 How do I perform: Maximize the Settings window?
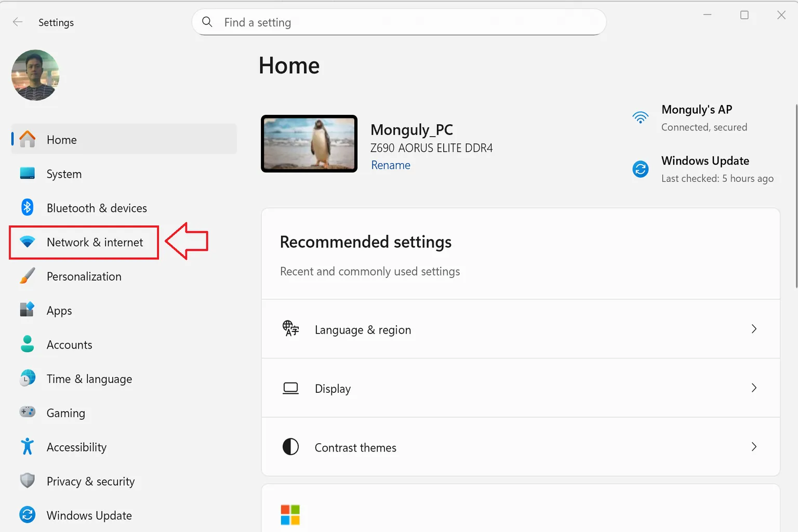(744, 15)
